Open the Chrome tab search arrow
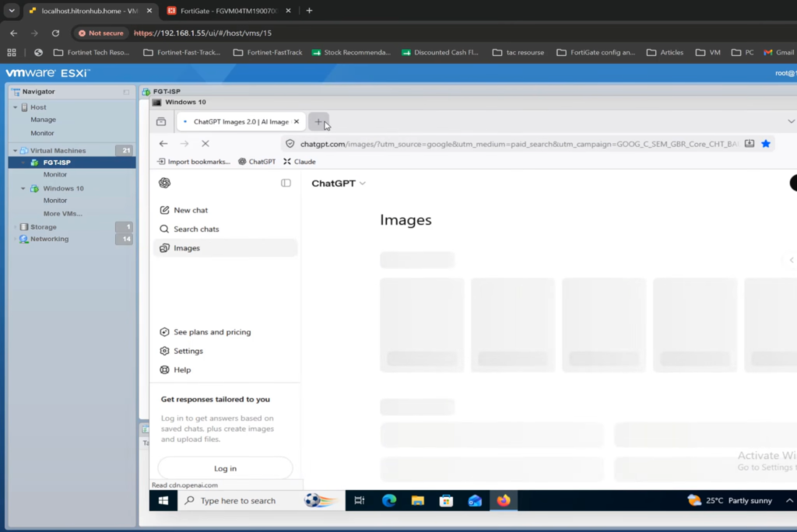The height and width of the screenshot is (532, 797). click(11, 10)
